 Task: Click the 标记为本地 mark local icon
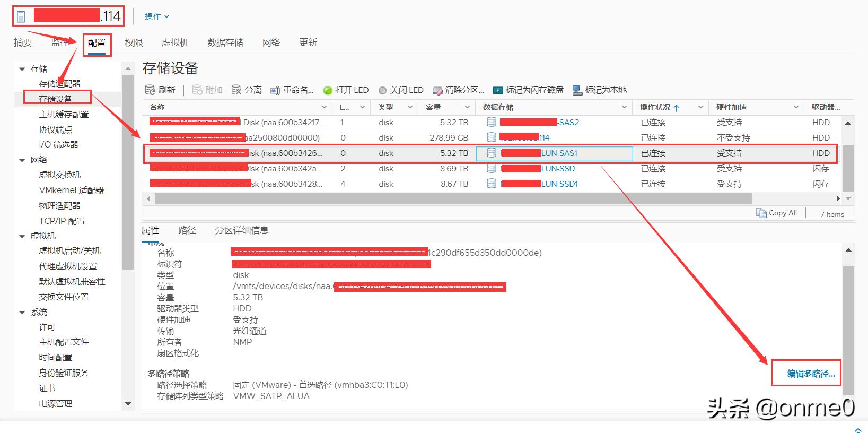coord(577,90)
